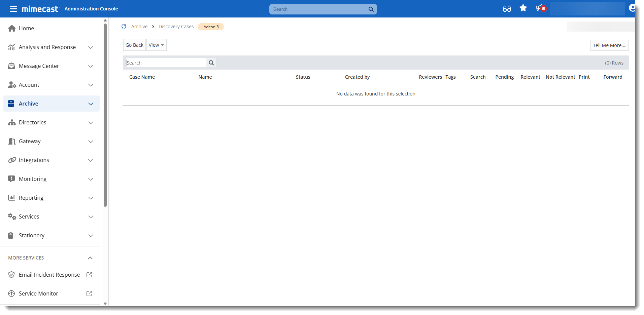Click the Go Back button
The width and height of the screenshot is (644, 315).
coord(134,45)
